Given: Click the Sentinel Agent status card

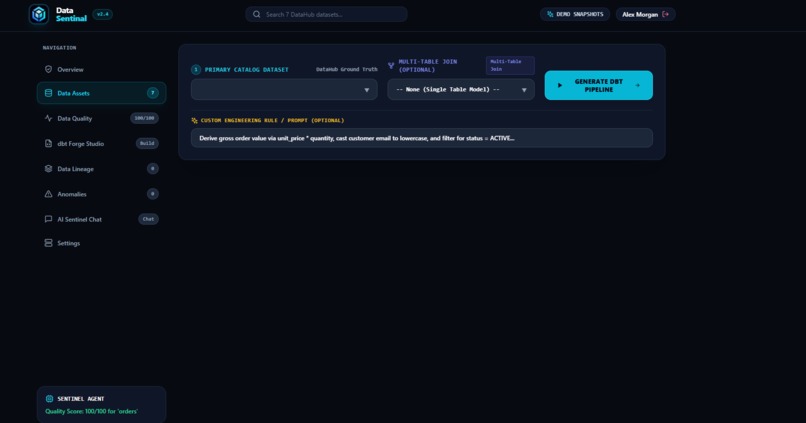Looking at the screenshot, I should pyautogui.click(x=101, y=404).
